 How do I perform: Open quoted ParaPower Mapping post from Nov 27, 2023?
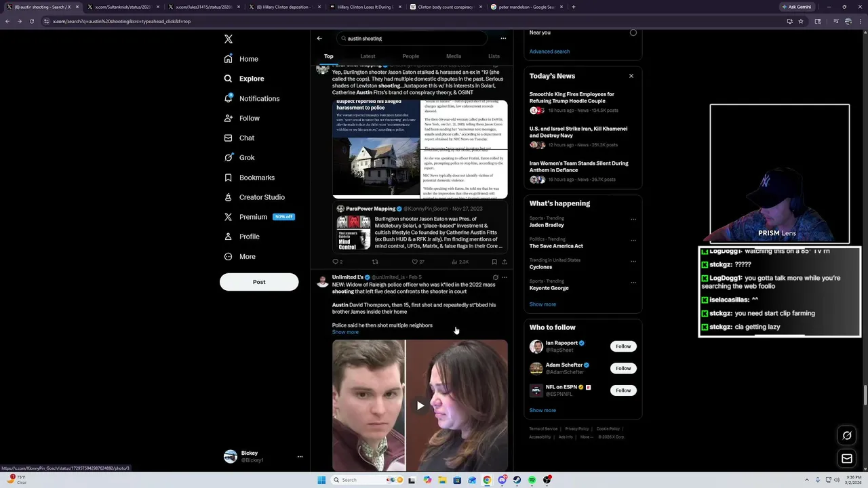420,228
